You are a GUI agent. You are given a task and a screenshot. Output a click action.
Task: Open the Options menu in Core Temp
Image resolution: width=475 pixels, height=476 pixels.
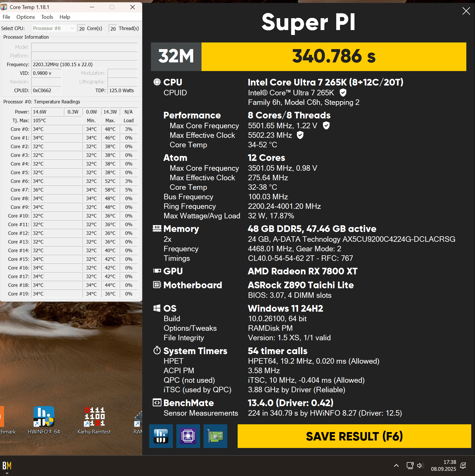coord(26,17)
